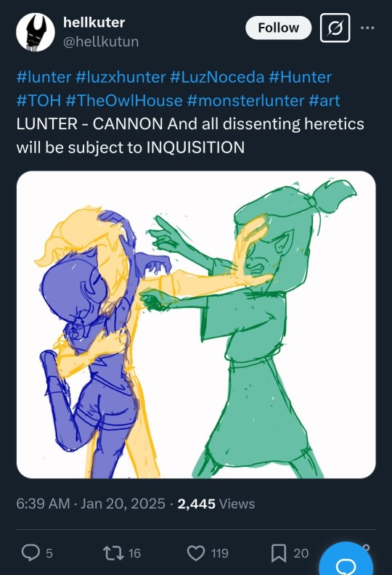Open hellkuter's profile avatar
This screenshot has width=392, height=575.
pyautogui.click(x=35, y=32)
